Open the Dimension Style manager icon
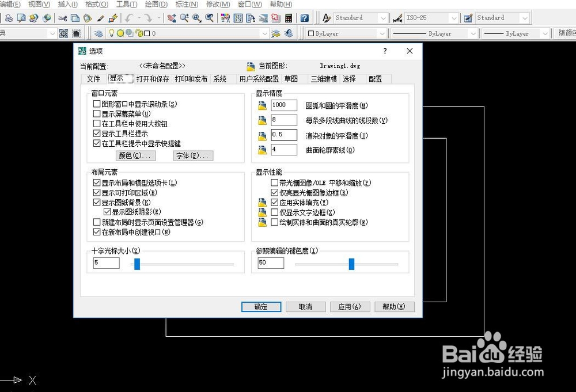This screenshot has height=392, width=576. pyautogui.click(x=397, y=18)
